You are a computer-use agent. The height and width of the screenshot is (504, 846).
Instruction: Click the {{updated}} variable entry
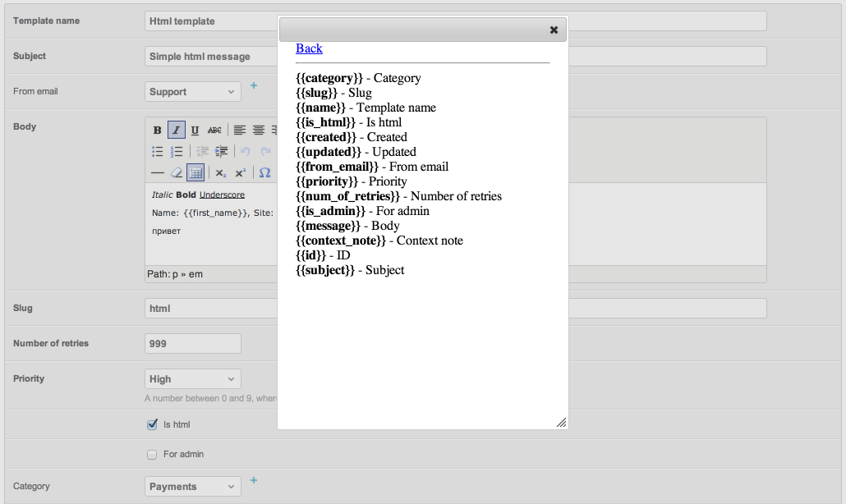[356, 152]
